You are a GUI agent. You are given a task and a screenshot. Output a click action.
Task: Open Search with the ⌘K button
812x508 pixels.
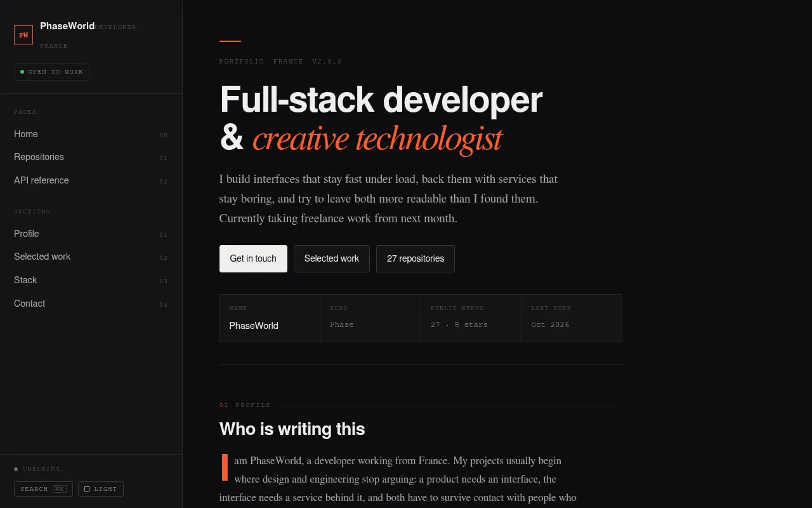43,489
